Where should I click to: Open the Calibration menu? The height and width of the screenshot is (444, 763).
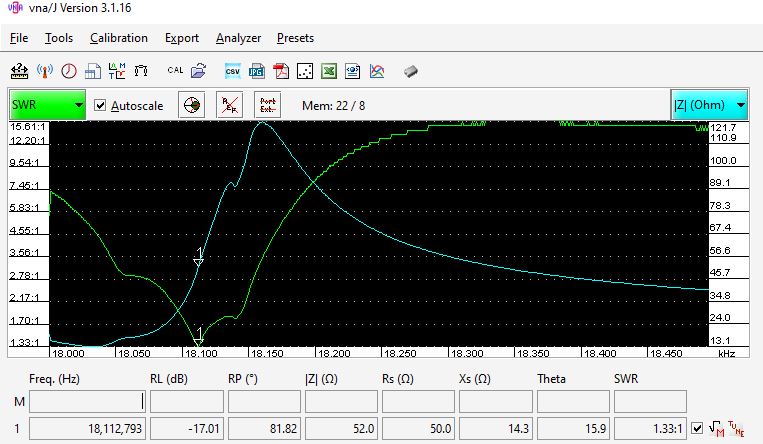pyautogui.click(x=118, y=38)
